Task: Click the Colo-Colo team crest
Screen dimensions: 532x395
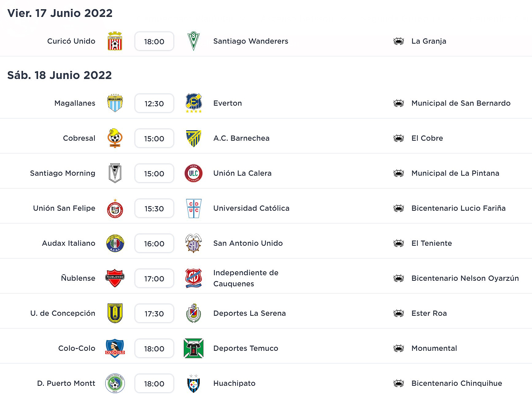Action: click(x=115, y=348)
